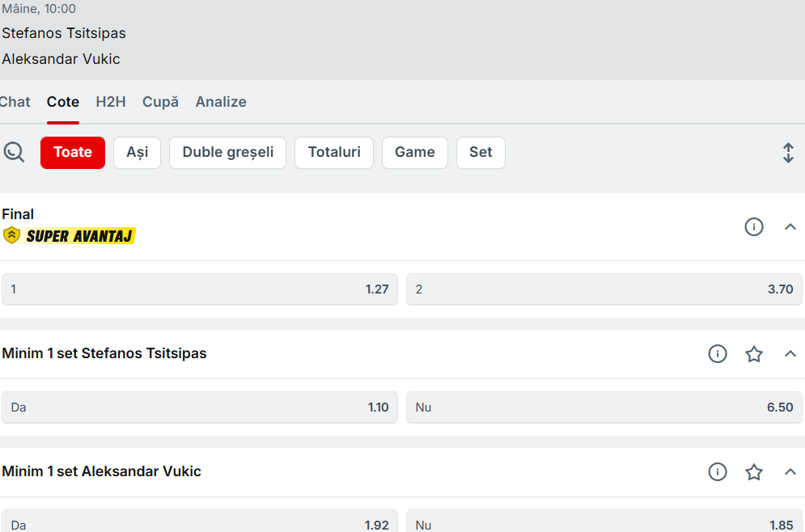Open info for Minim 1 set Tsitsipas
Image resolution: width=805 pixels, height=532 pixels.
[717, 354]
